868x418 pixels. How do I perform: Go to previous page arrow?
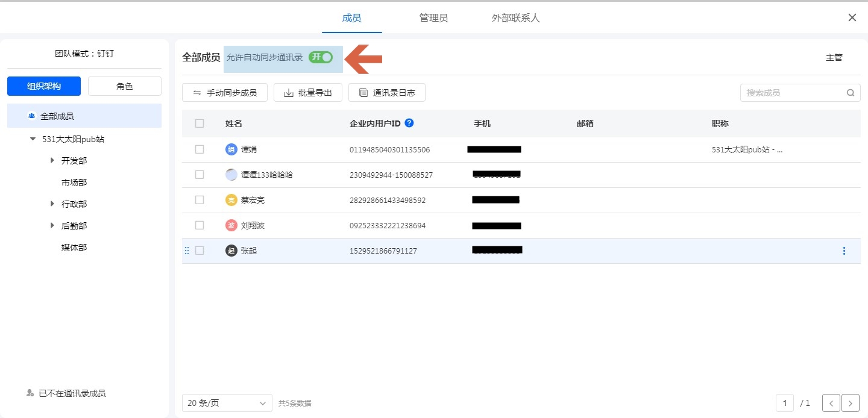[x=831, y=403]
